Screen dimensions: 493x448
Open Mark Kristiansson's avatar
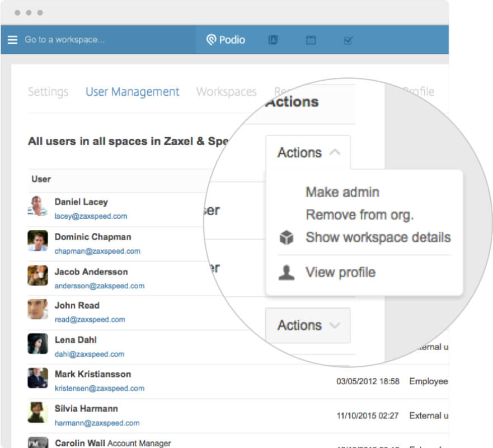pos(37,378)
